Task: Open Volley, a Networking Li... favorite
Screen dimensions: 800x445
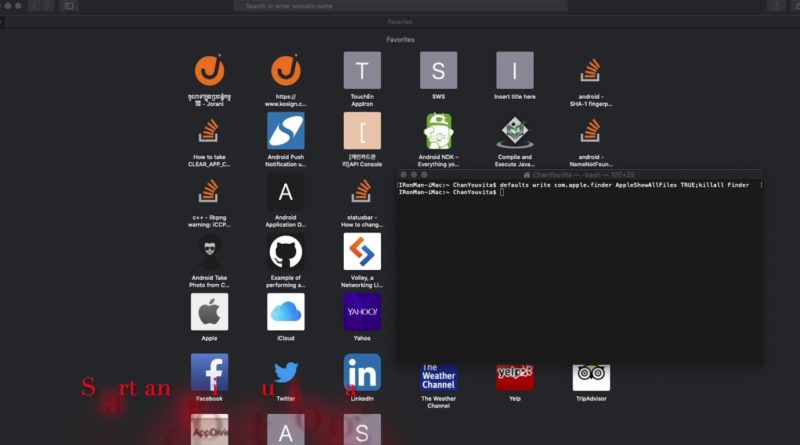Action: 362,252
